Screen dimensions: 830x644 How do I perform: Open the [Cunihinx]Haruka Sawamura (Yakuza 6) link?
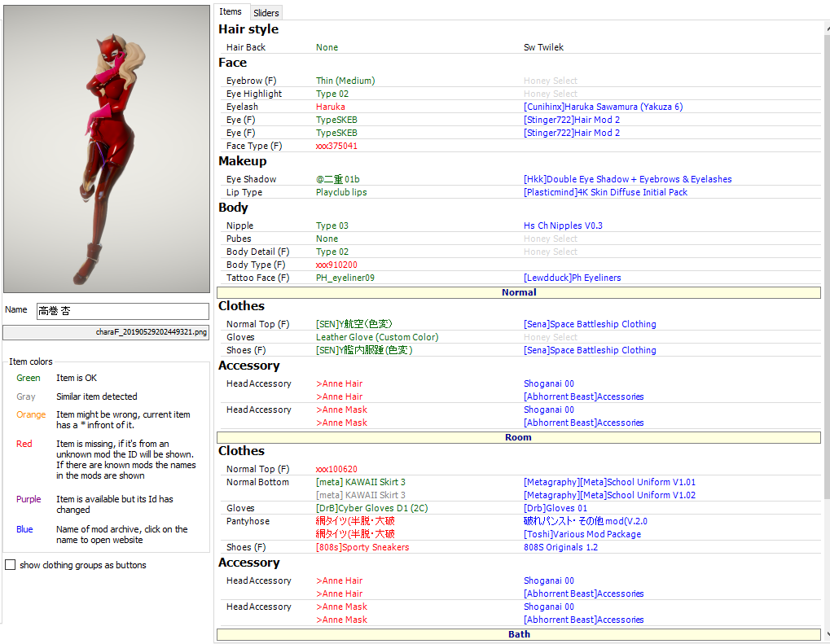click(x=603, y=107)
